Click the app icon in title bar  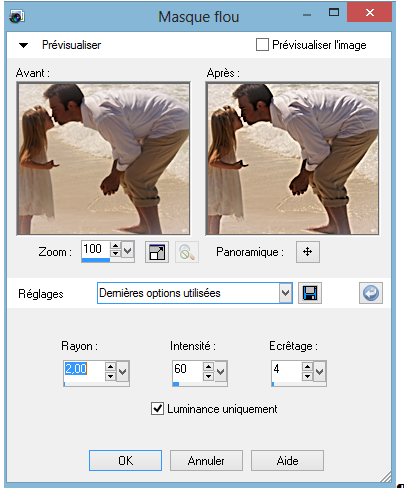click(17, 16)
